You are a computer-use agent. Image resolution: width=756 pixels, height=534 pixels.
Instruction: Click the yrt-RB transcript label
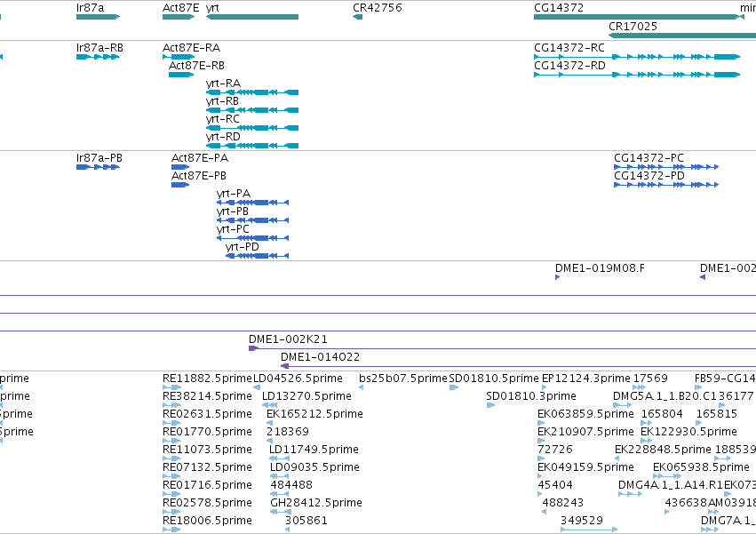222,101
